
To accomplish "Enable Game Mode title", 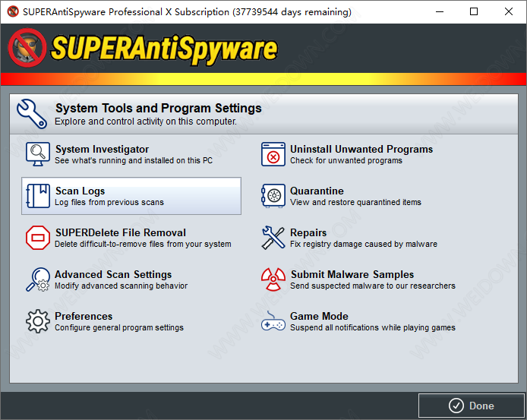I will (x=319, y=316).
